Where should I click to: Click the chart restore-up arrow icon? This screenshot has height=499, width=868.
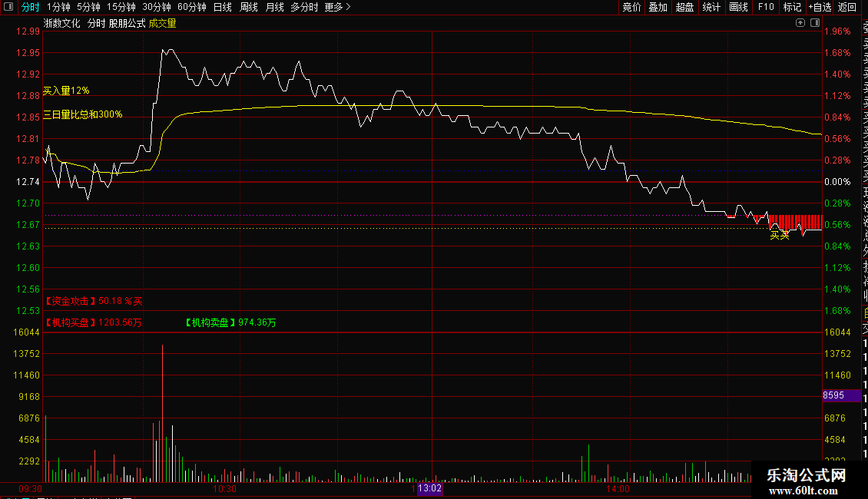[800, 23]
